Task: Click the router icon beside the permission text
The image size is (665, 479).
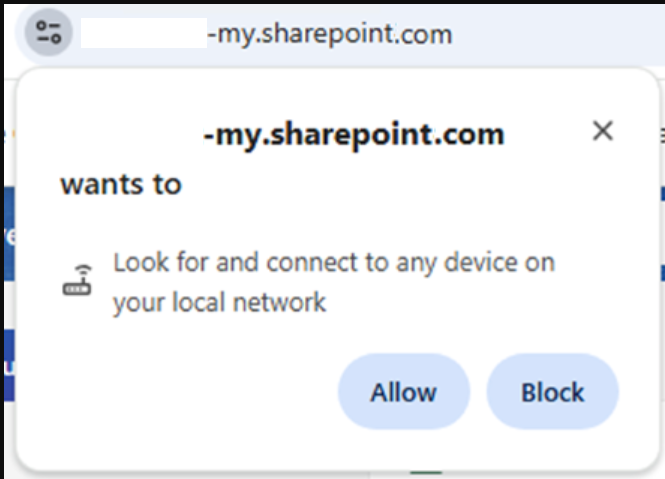Action: [77, 282]
